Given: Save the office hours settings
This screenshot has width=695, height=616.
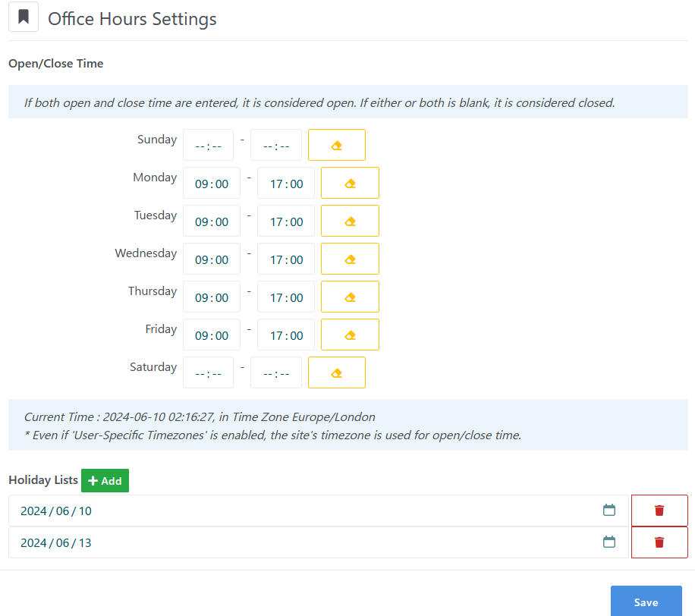Looking at the screenshot, I should click(646, 602).
